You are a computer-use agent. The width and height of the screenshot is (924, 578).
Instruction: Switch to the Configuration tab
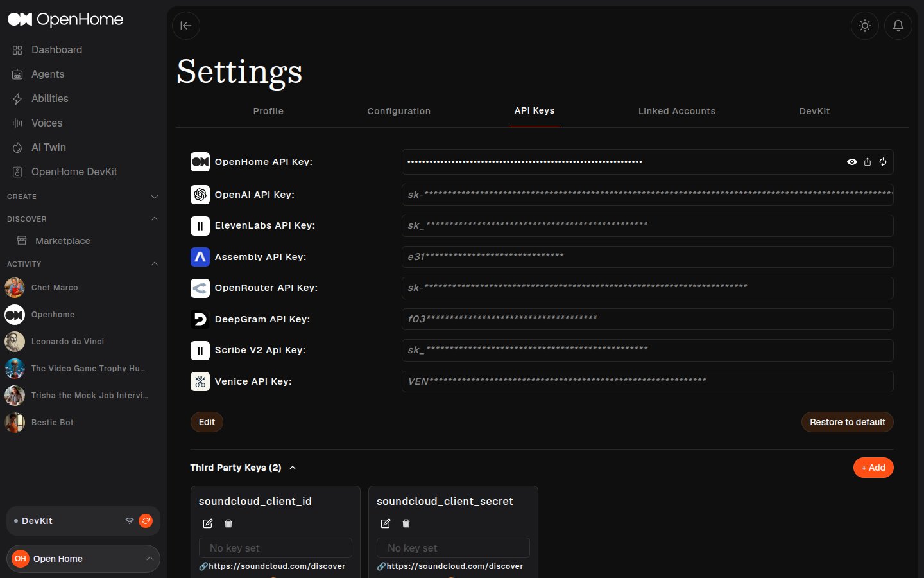click(x=399, y=111)
